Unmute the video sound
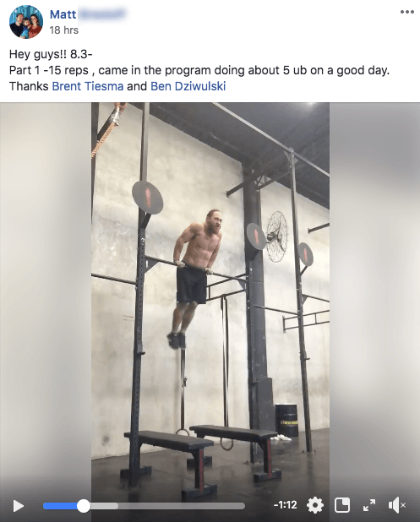Screen dimensions: 420x522 tap(396, 505)
